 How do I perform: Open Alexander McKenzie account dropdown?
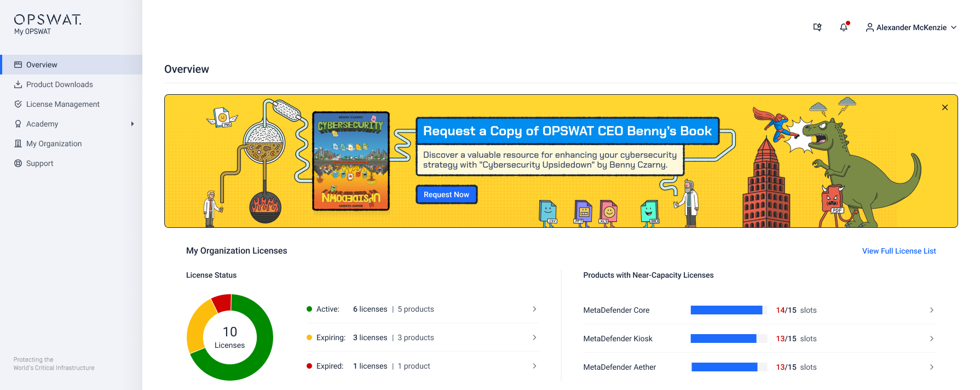tap(911, 27)
